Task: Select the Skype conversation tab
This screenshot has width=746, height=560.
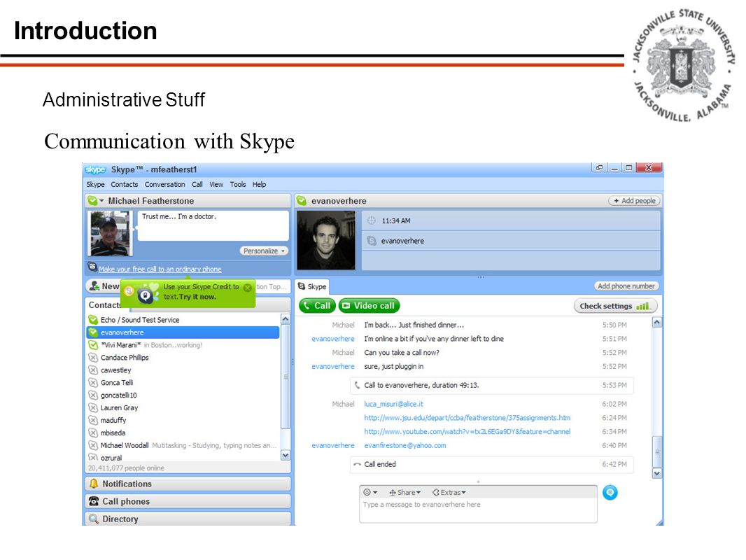Action: pyautogui.click(x=312, y=286)
